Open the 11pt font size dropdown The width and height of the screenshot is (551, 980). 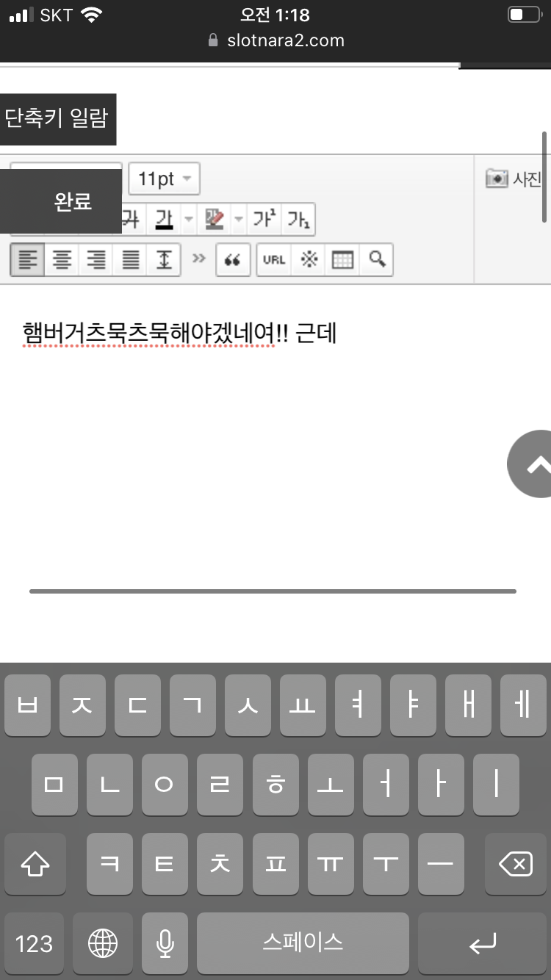point(165,179)
